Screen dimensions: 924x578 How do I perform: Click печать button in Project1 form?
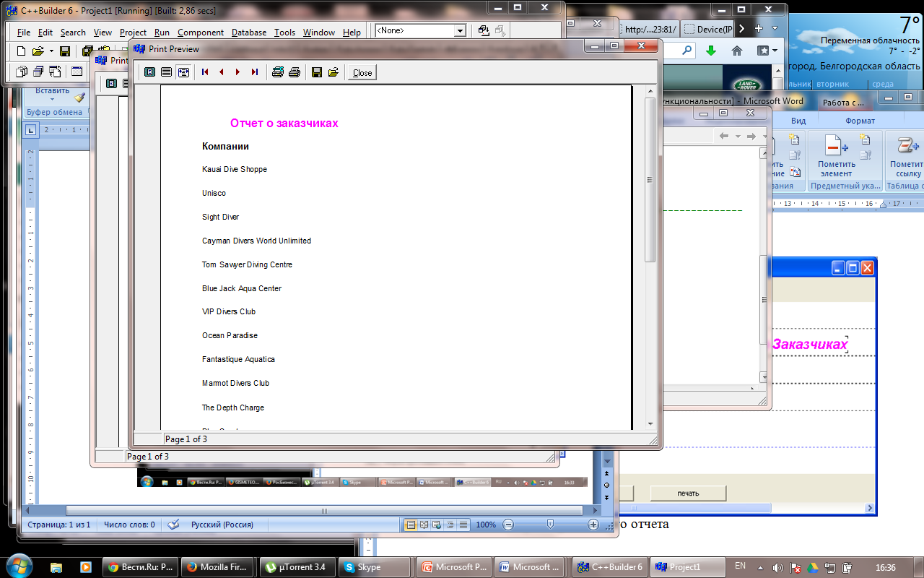point(688,493)
